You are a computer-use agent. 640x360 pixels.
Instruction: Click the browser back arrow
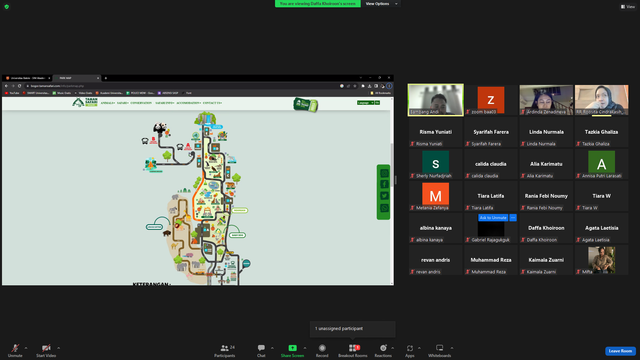[x=6, y=86]
